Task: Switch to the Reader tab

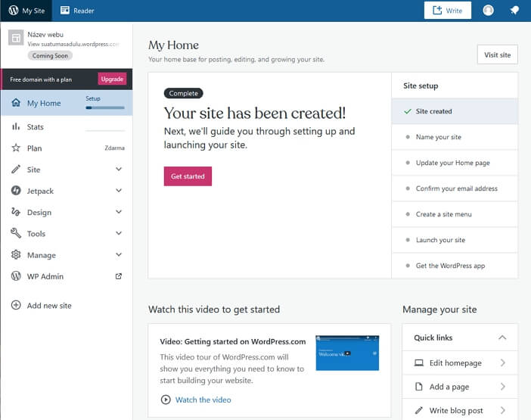Action: 77,11
